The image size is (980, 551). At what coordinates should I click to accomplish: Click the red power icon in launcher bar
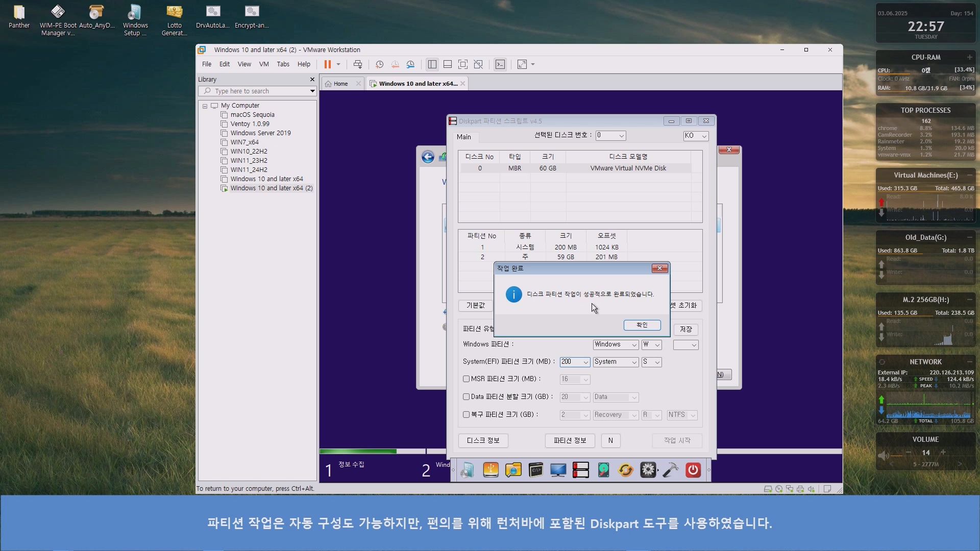point(693,470)
